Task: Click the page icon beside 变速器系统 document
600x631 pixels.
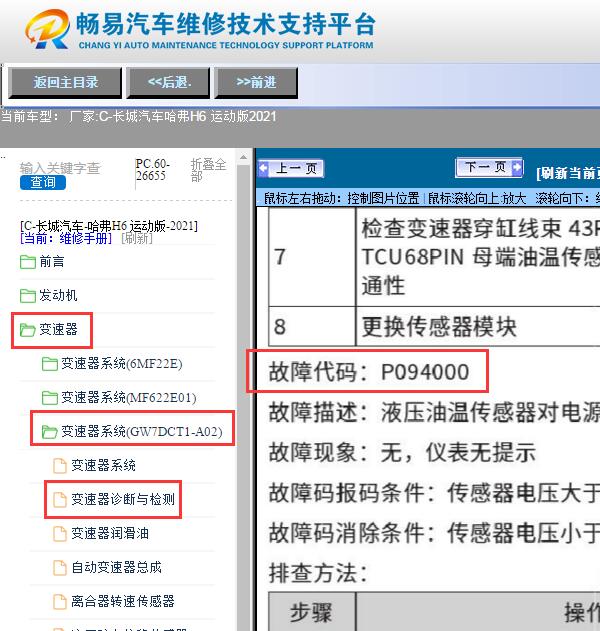Action: (60, 466)
